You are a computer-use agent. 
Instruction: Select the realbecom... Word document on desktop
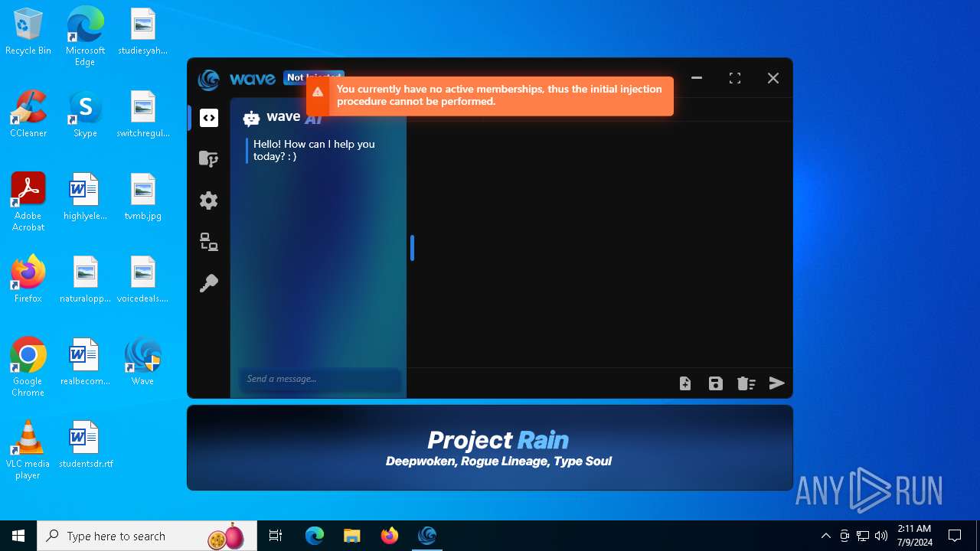coord(85,363)
